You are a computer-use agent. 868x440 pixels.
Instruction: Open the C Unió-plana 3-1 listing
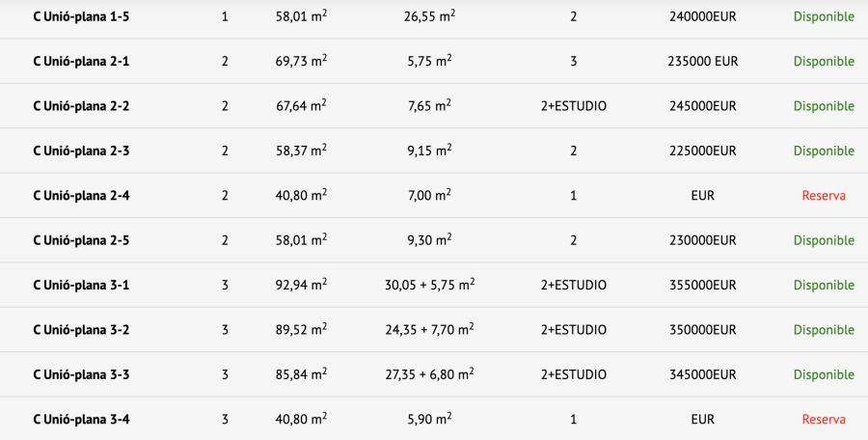tap(81, 286)
